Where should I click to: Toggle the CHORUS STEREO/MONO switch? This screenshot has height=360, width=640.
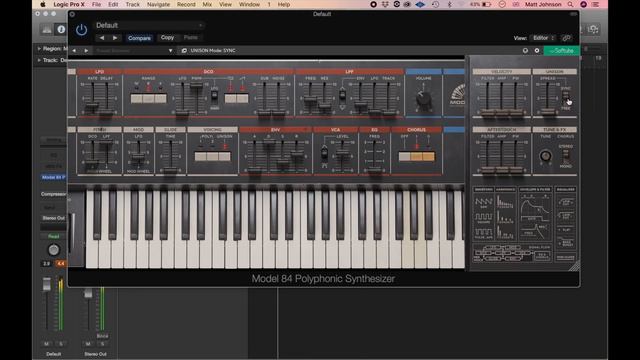pyautogui.click(x=566, y=156)
